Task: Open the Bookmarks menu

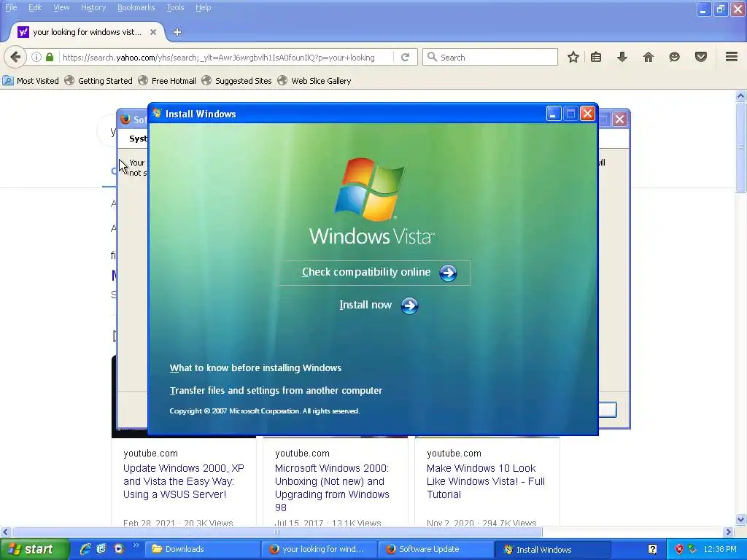Action: click(136, 7)
